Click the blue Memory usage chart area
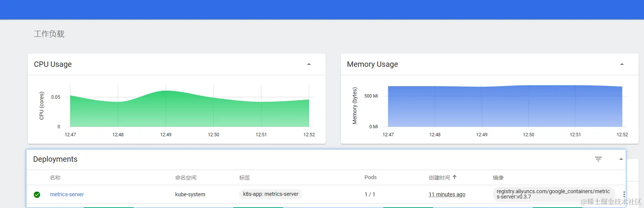The width and height of the screenshot is (644, 208). click(505, 106)
